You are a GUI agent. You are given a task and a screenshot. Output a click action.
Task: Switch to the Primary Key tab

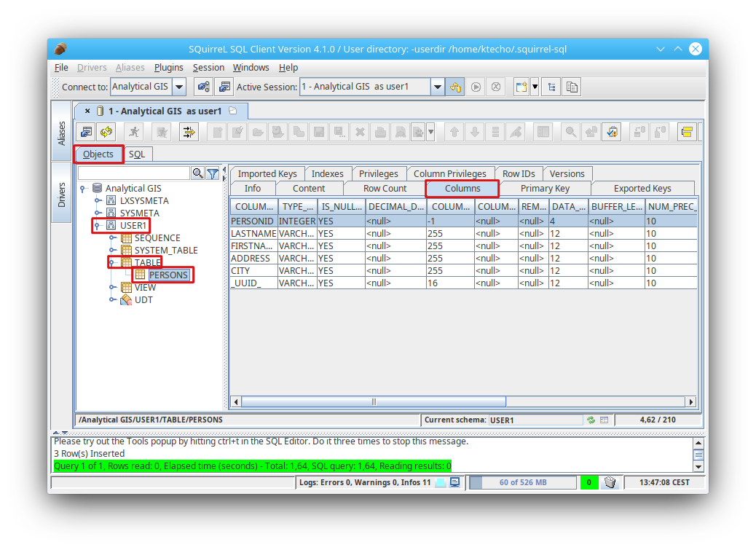click(546, 189)
